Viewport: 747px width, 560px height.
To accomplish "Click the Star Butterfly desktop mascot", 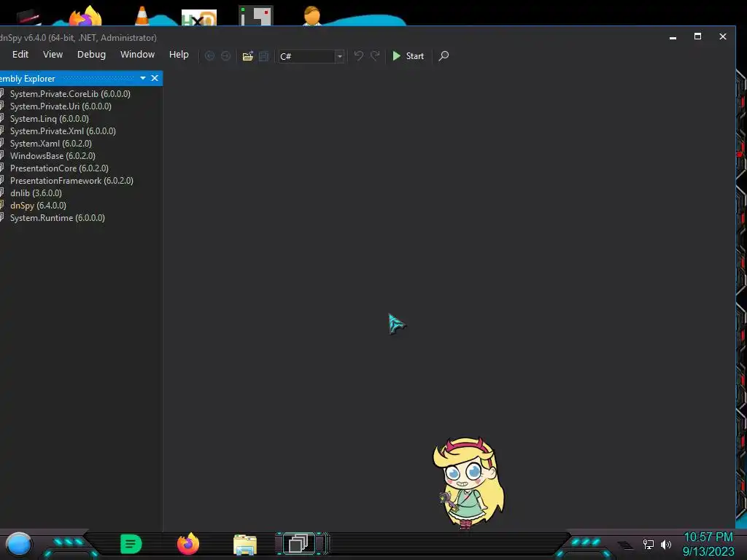I will coord(469,483).
